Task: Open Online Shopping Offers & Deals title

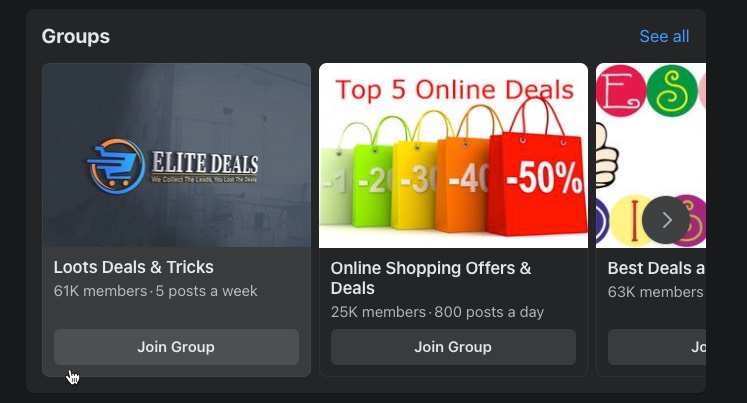Action: 431,278
